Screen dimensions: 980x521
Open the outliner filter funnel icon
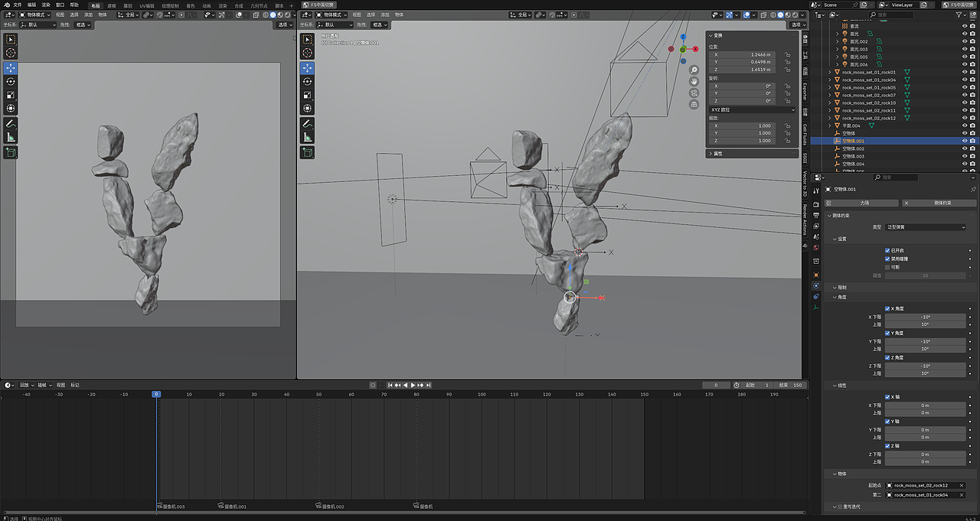(x=960, y=15)
